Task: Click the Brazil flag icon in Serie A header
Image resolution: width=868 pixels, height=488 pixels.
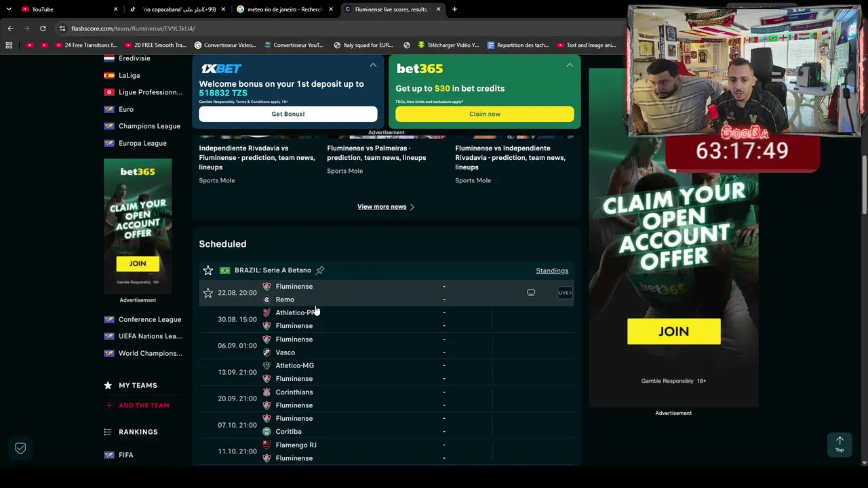Action: (224, 270)
